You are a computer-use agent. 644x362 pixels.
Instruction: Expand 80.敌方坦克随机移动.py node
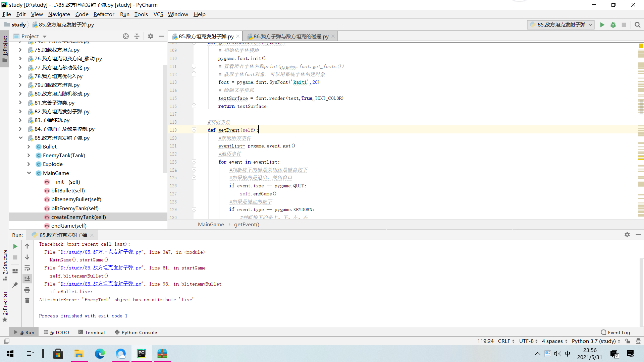(20, 94)
